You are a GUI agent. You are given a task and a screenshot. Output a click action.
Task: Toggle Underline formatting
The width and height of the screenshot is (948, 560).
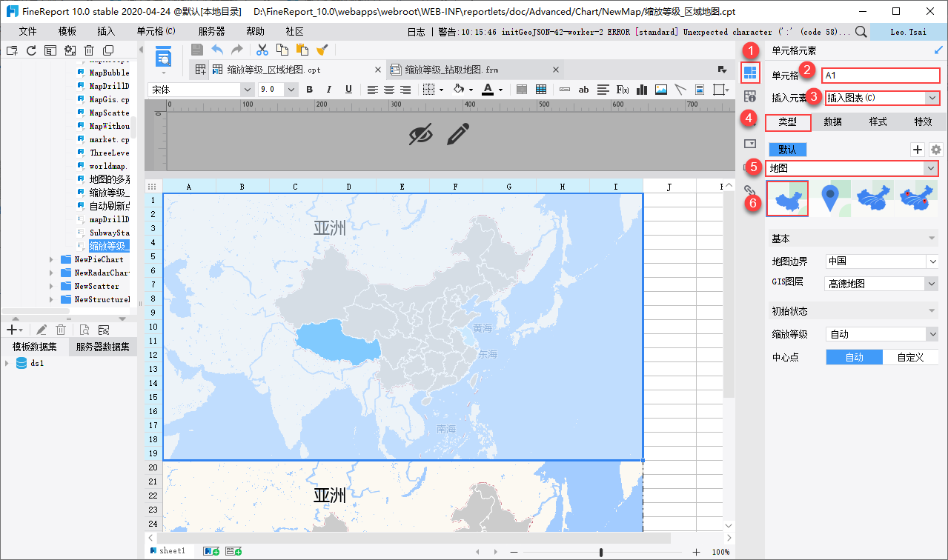tap(348, 90)
